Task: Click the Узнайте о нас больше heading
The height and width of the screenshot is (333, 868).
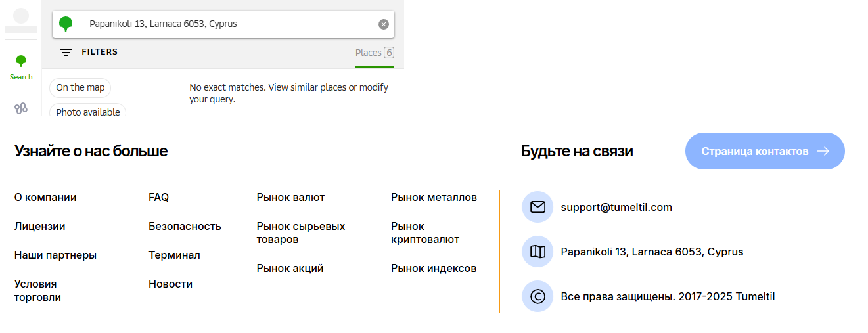Action: (x=91, y=151)
